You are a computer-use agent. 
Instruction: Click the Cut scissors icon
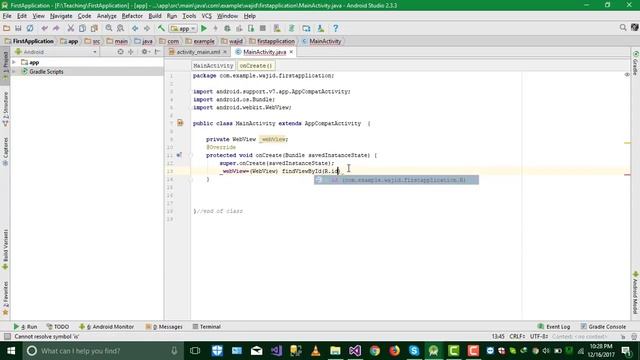tap(71, 28)
